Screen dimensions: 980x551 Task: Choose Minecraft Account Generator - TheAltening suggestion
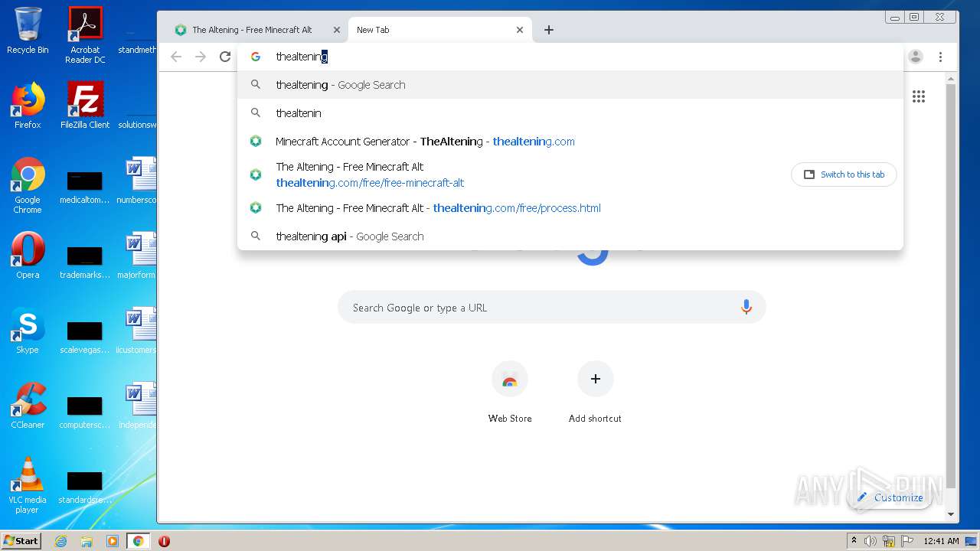coord(570,142)
